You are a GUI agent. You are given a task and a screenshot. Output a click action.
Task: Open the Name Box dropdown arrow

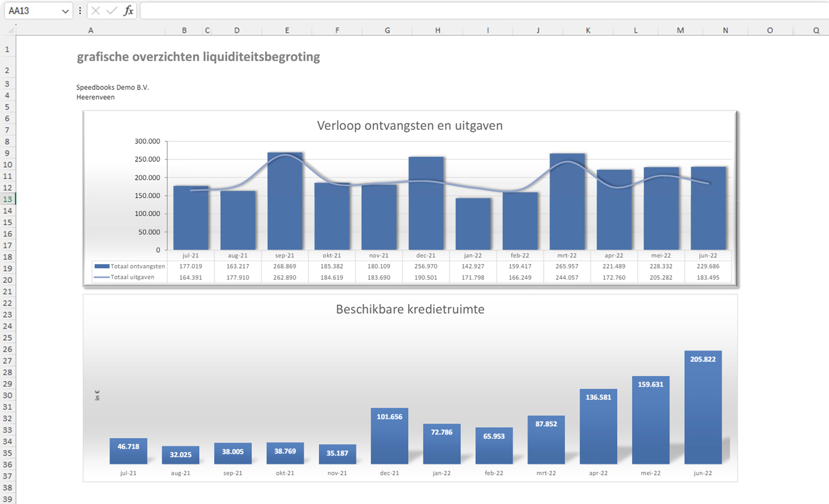pos(65,11)
